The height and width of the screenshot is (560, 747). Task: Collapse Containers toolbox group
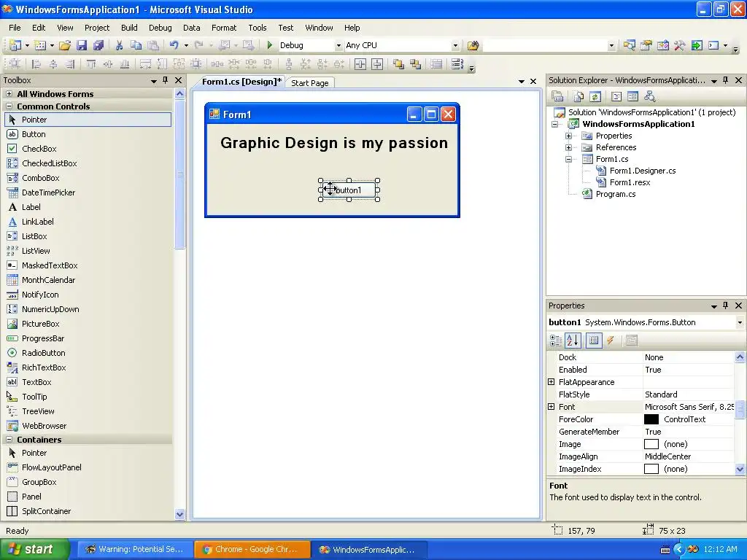[x=9, y=440]
